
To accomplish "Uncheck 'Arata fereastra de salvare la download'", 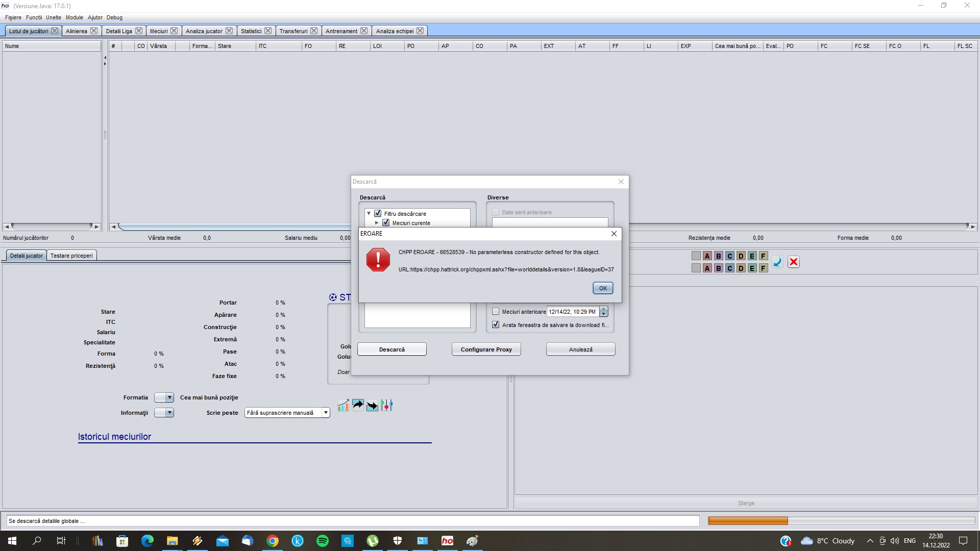I will (496, 324).
